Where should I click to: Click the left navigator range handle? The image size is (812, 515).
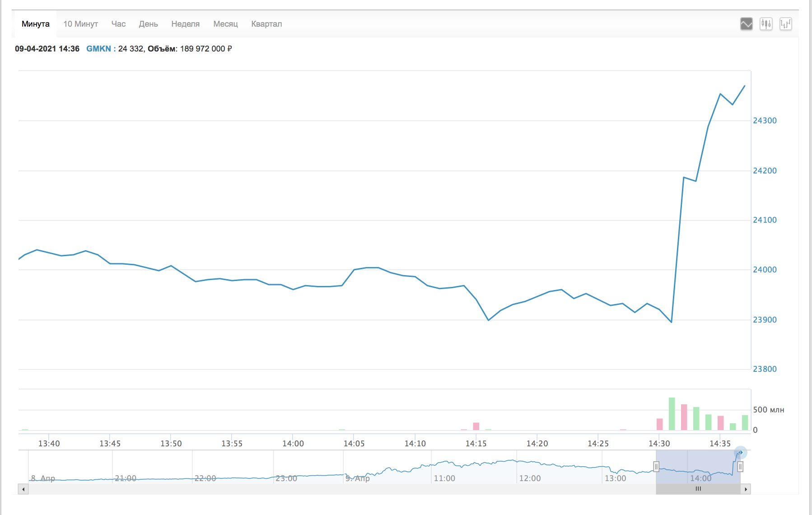point(656,467)
